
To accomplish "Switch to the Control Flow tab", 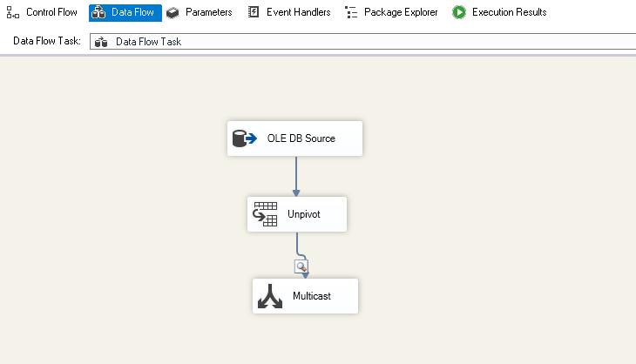I will coord(51,13).
